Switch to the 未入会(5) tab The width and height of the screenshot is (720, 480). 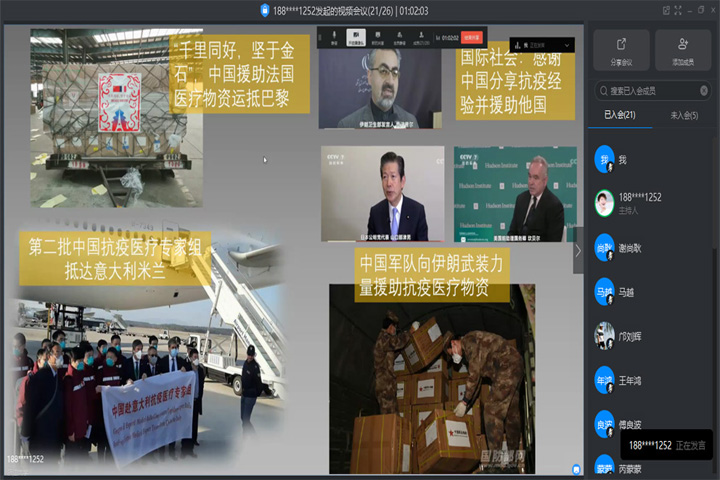click(684, 115)
